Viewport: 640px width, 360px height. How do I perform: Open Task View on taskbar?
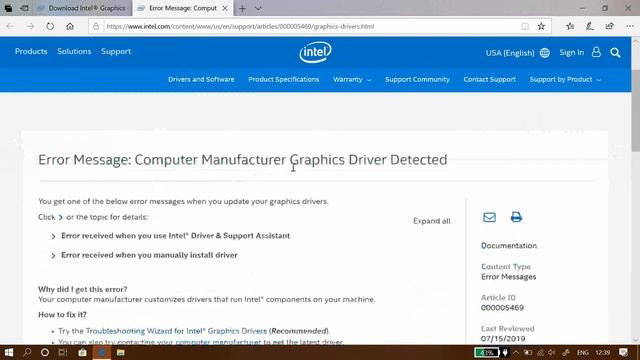click(63, 353)
